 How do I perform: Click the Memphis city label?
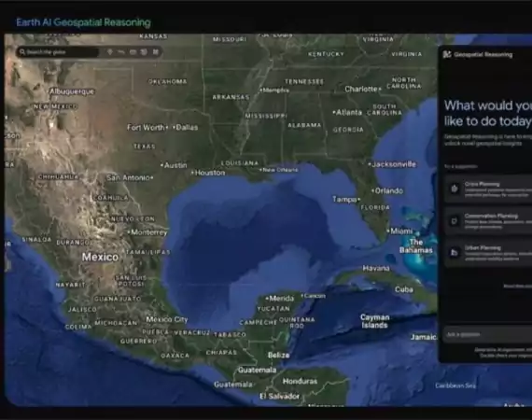tap(276, 91)
